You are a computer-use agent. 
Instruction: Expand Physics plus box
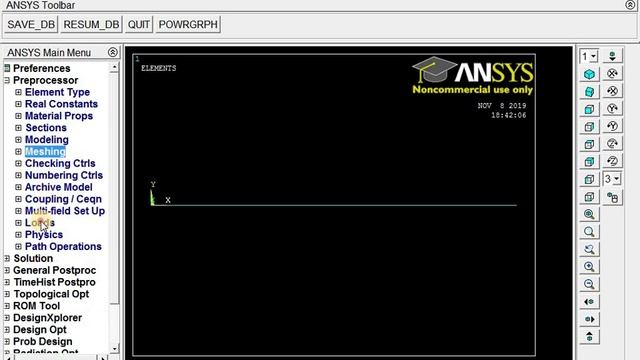[18, 235]
